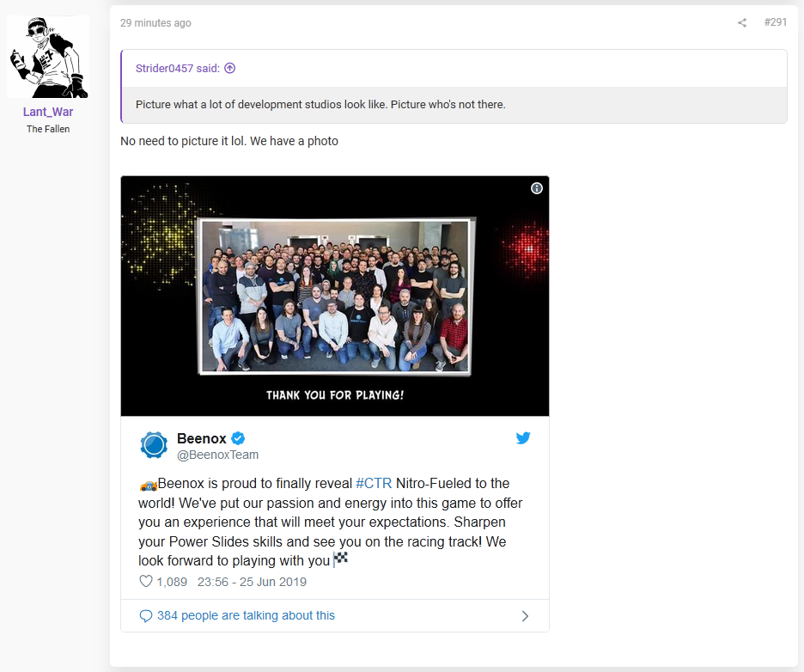Click THANK YOU FOR PLAYING! caption

(x=335, y=395)
